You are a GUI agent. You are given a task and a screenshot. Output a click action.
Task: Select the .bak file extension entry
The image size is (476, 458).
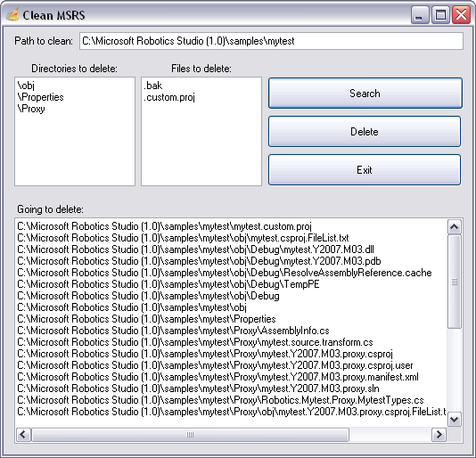[x=153, y=86]
